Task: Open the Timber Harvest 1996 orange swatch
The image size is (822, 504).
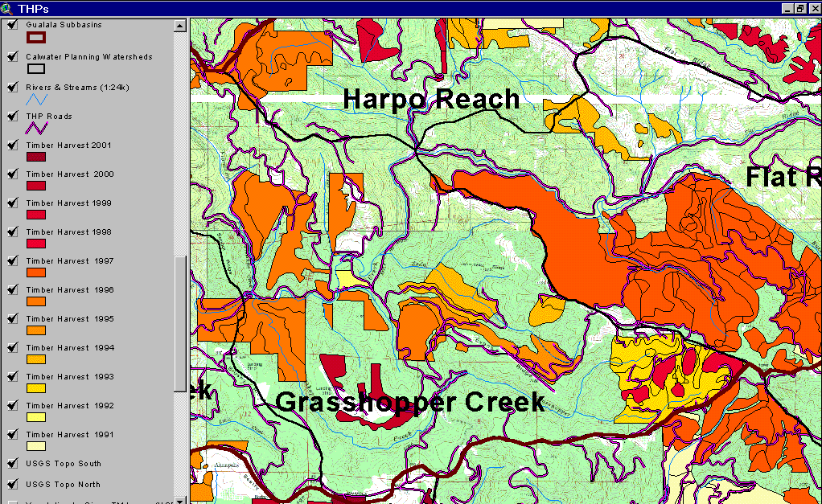Action: click(36, 301)
